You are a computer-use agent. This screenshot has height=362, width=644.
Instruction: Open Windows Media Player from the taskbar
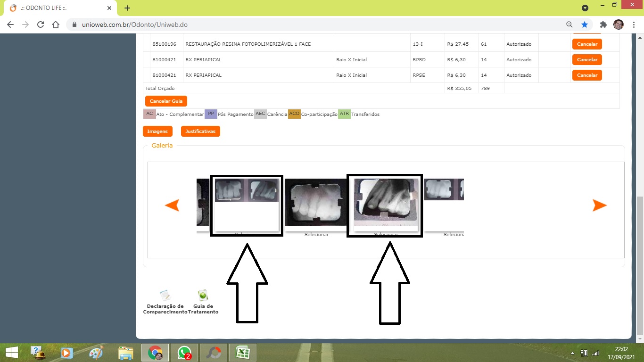point(67,353)
